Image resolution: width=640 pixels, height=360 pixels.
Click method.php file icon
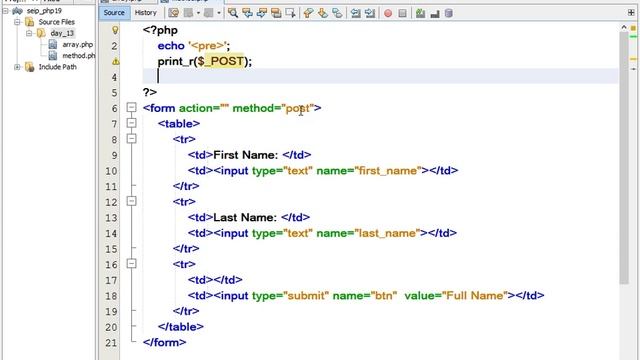[x=53, y=56]
